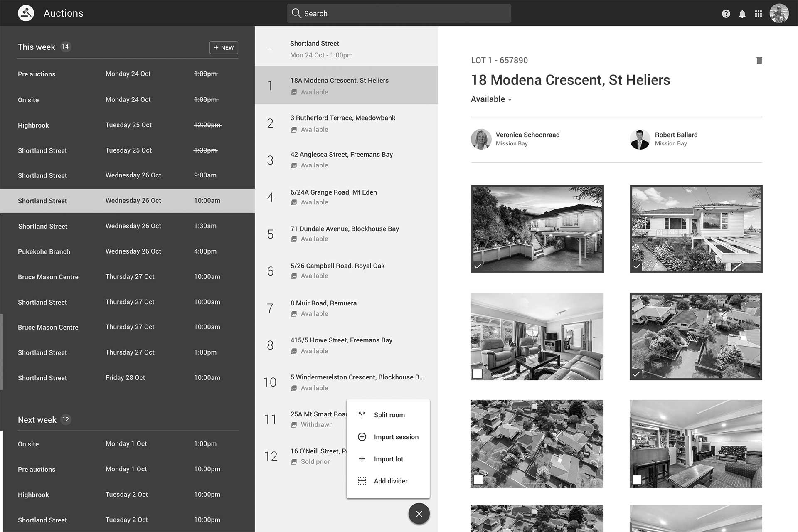Open Pre auctions Monday 24 Oct row
Image resolution: width=798 pixels, height=532 pixels.
tap(127, 74)
